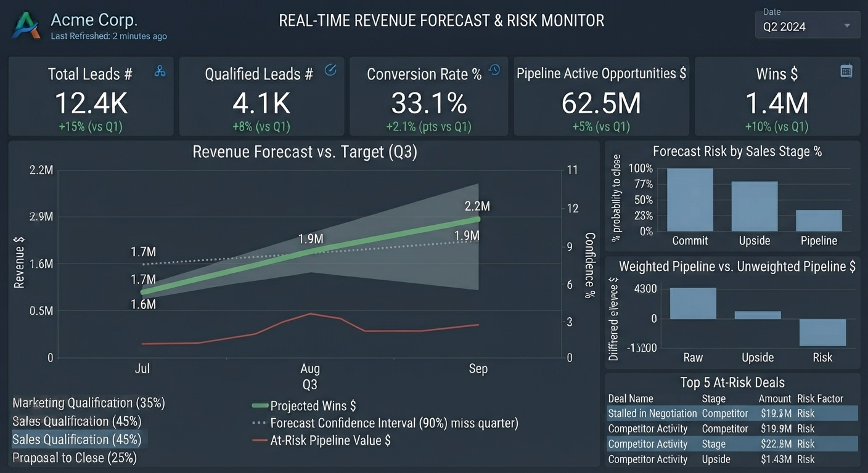Click the checkmark icon on Qualified Leads card

[x=330, y=70]
